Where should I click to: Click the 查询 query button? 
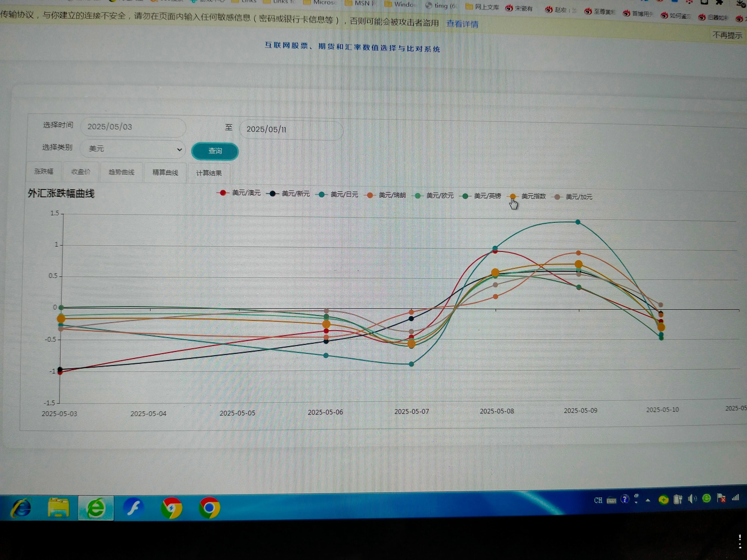pyautogui.click(x=215, y=151)
